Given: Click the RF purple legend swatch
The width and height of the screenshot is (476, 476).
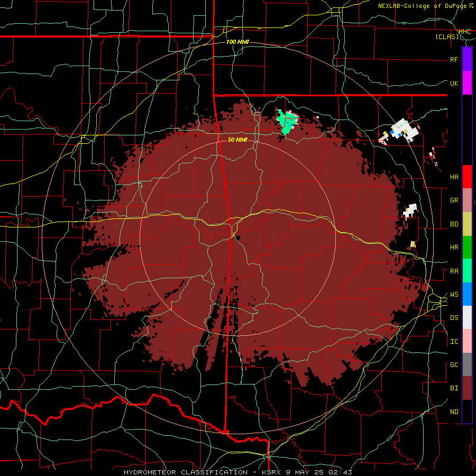Looking at the screenshot, I should 467,59.
